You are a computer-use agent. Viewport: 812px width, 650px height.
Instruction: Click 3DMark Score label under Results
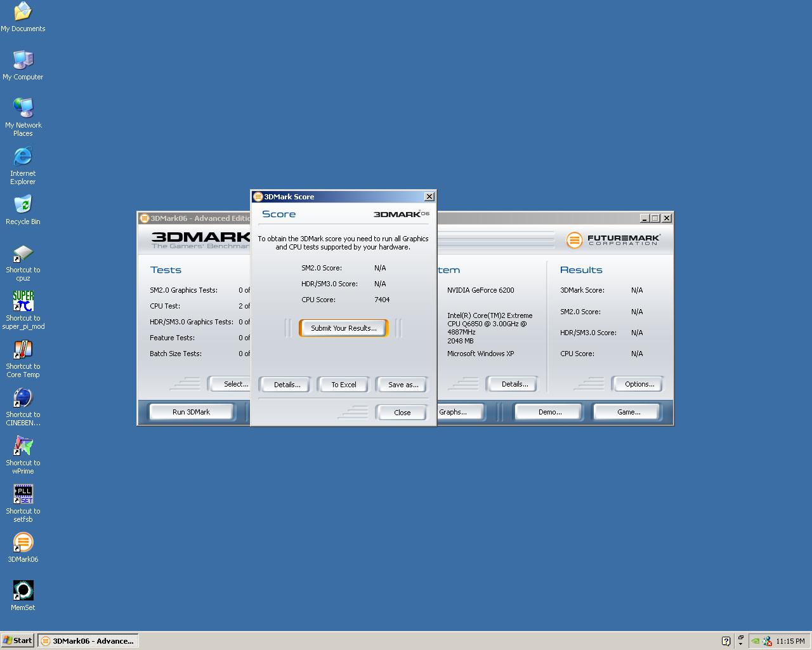point(582,290)
